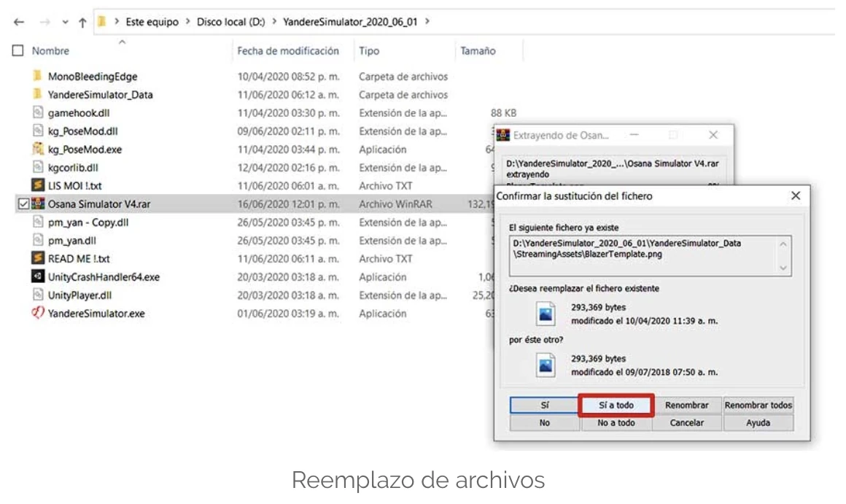Screen dimensions: 846x504
Task: Open recent locations dropdown arrow
Action: click(65, 22)
